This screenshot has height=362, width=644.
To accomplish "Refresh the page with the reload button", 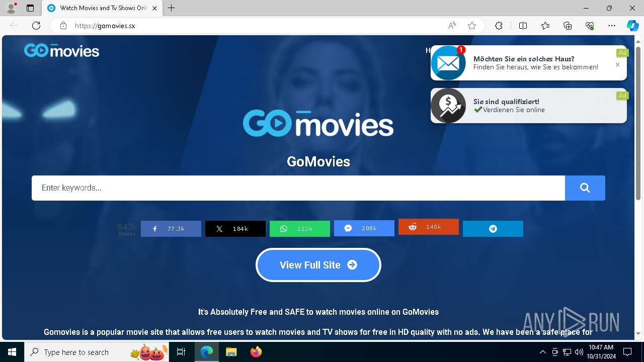I will [x=36, y=26].
